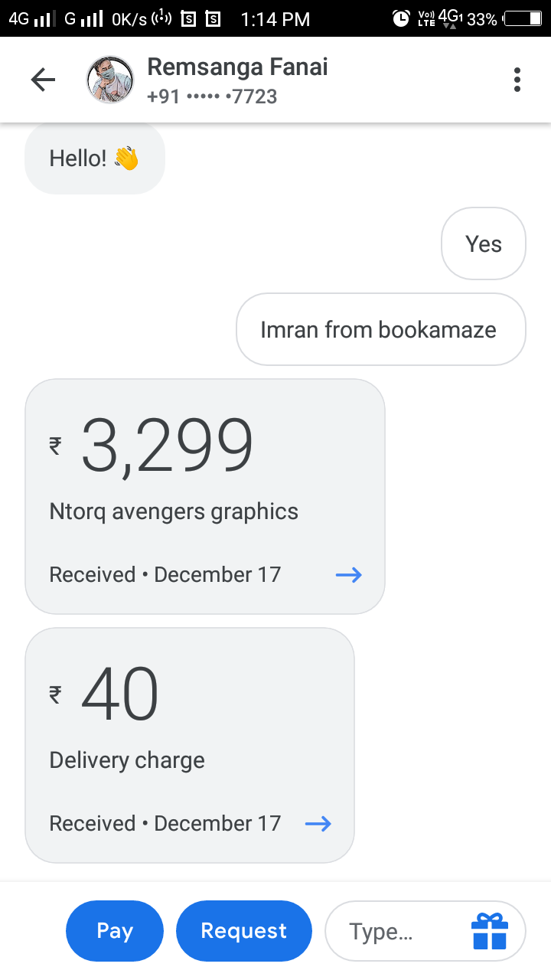Tap the battery indicator in status bar
Image resolution: width=551 pixels, height=980 pixels.
click(523, 19)
